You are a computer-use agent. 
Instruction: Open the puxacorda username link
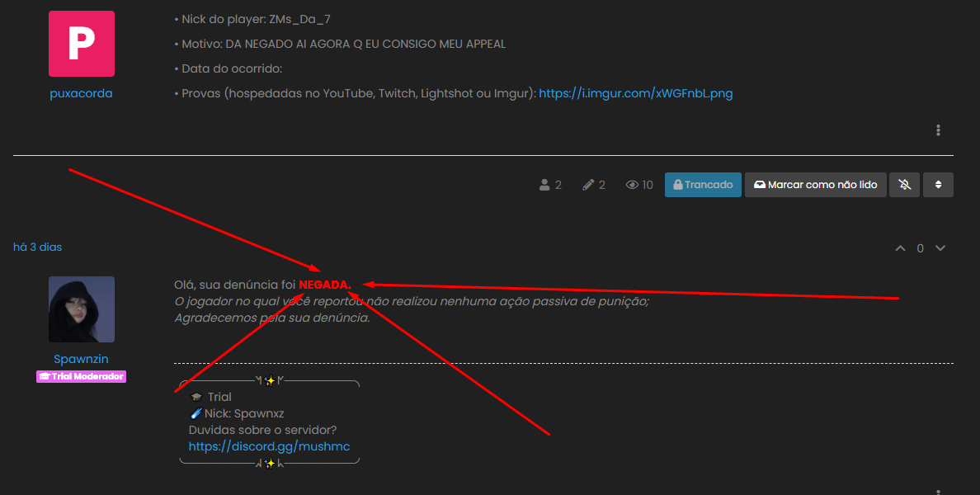[x=81, y=93]
